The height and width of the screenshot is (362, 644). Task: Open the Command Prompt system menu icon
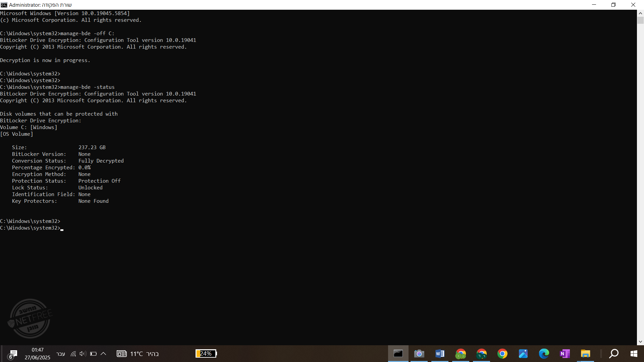pos(4,5)
